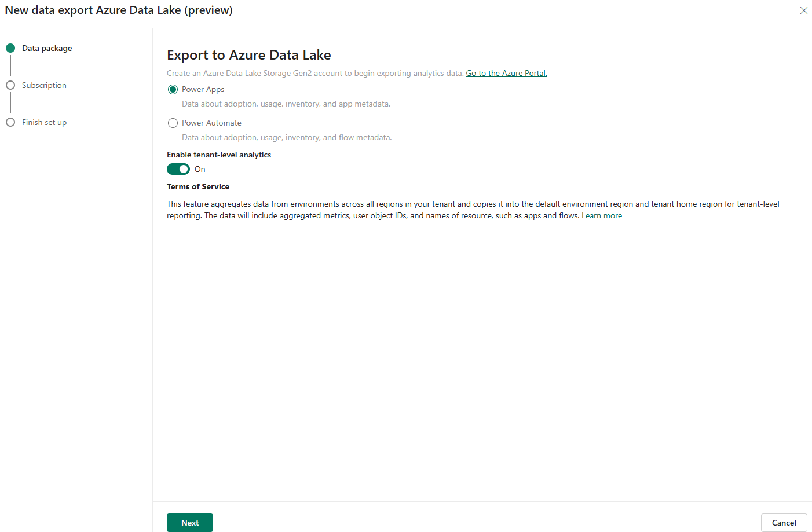812x532 pixels.
Task: Close the new data export dialog
Action: click(x=803, y=10)
